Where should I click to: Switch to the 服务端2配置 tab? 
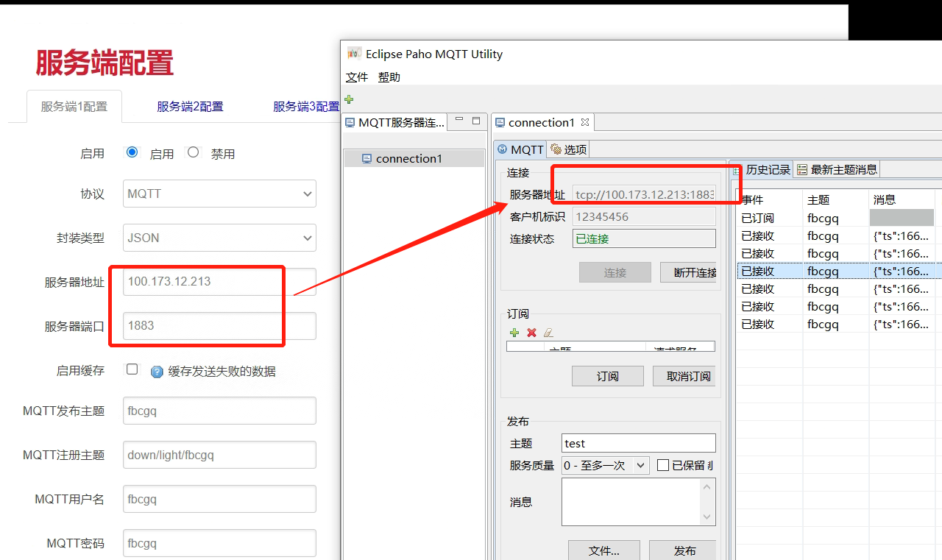point(190,106)
